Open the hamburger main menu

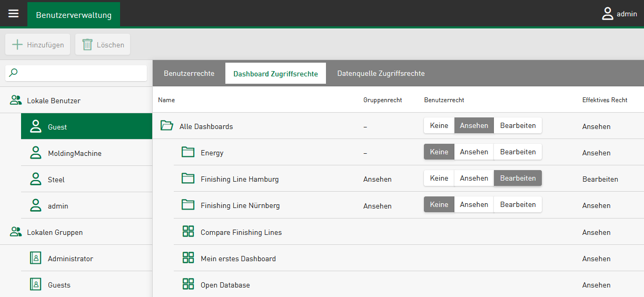point(13,14)
